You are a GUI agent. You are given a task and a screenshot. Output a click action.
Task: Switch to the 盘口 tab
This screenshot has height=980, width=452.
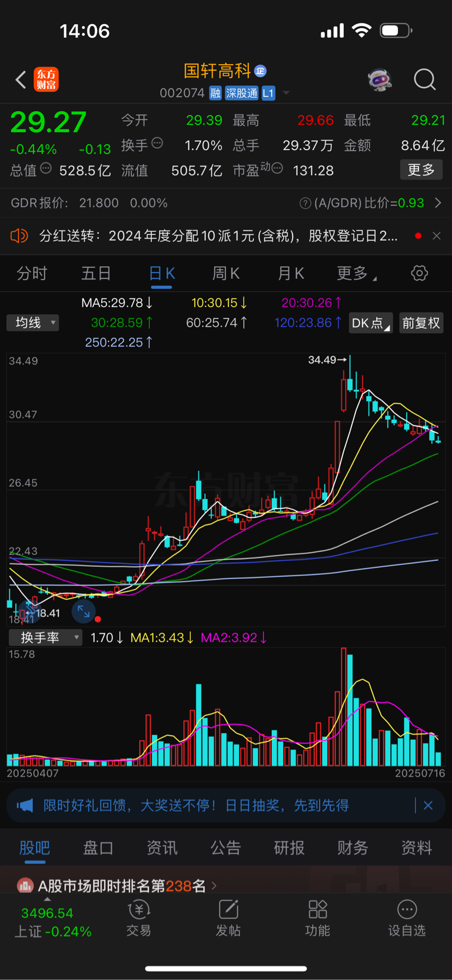98,848
